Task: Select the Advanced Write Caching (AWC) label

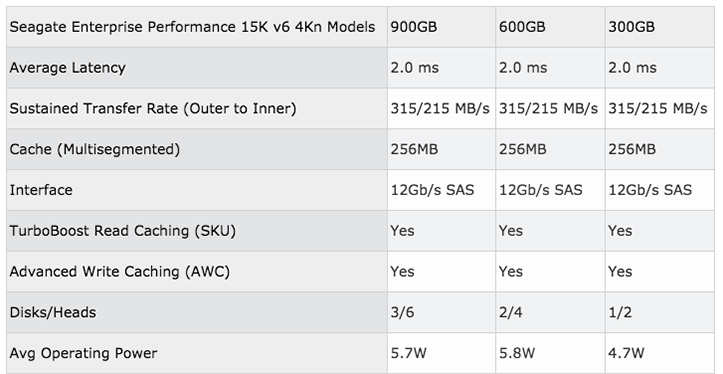Action: tap(119, 272)
